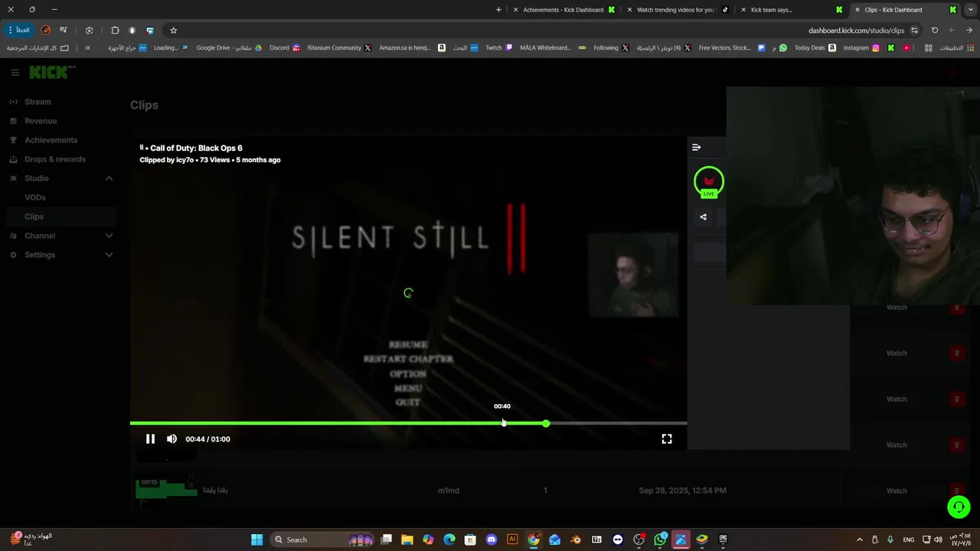Image resolution: width=980 pixels, height=551 pixels.
Task: Open a new browser tab with plus
Action: click(498, 10)
